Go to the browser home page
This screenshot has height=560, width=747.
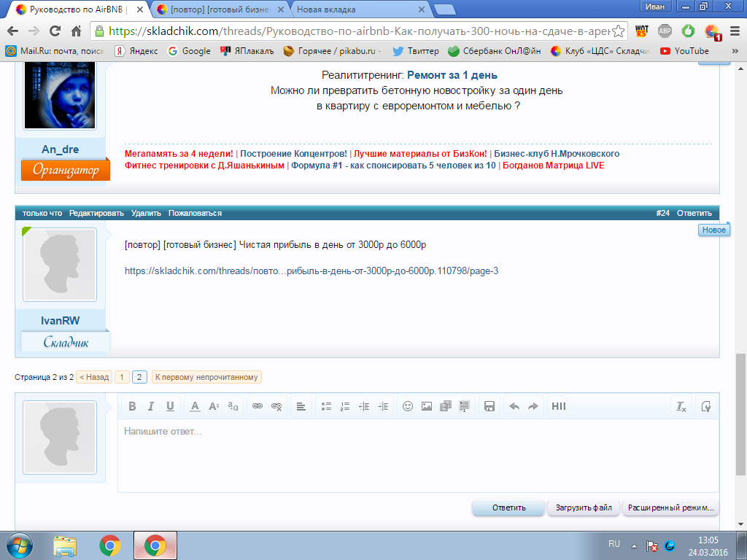76,31
